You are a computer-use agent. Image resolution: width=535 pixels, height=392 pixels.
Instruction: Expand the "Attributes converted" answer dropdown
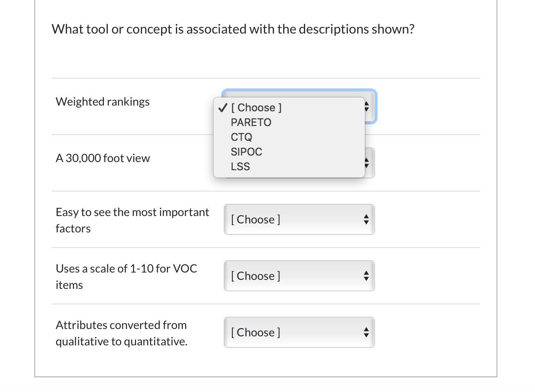(x=299, y=332)
